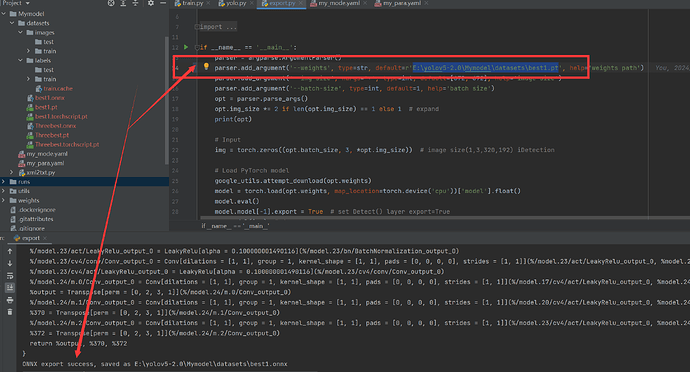Click the Collapse All icon in Project panel
The height and width of the screenshot is (372, 690).
[135, 3]
